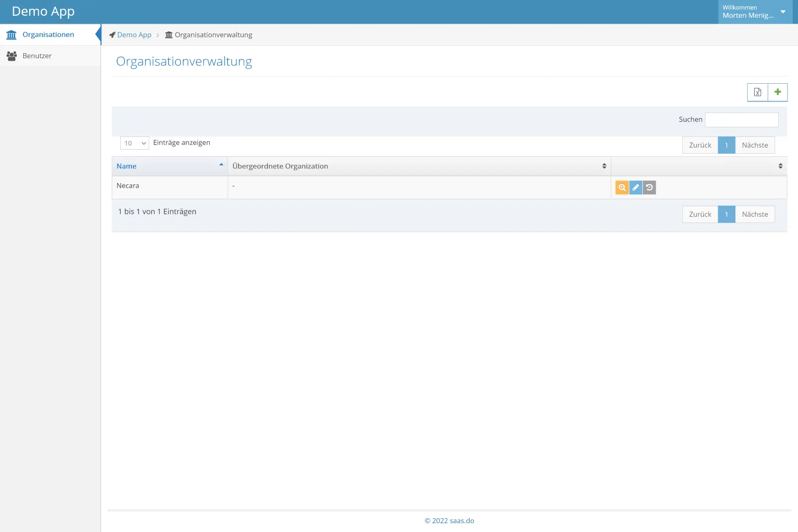Select Organisationen in the sidebar menu
Viewport: 798px width, 532px height.
coord(48,35)
